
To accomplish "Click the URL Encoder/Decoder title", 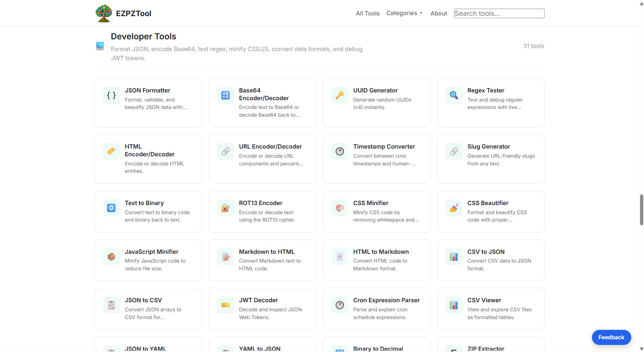I will [270, 147].
